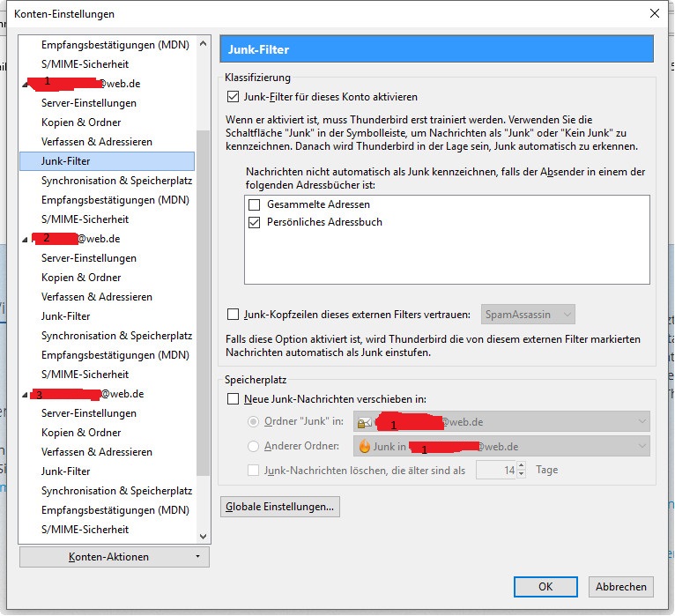Select the Anderer Ordner radio button
The width and height of the screenshot is (675, 616).
tap(253, 447)
